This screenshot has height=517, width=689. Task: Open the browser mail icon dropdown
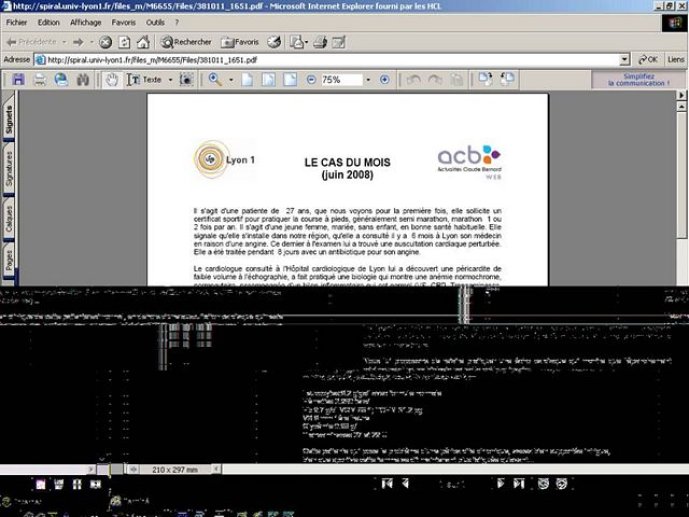(306, 42)
